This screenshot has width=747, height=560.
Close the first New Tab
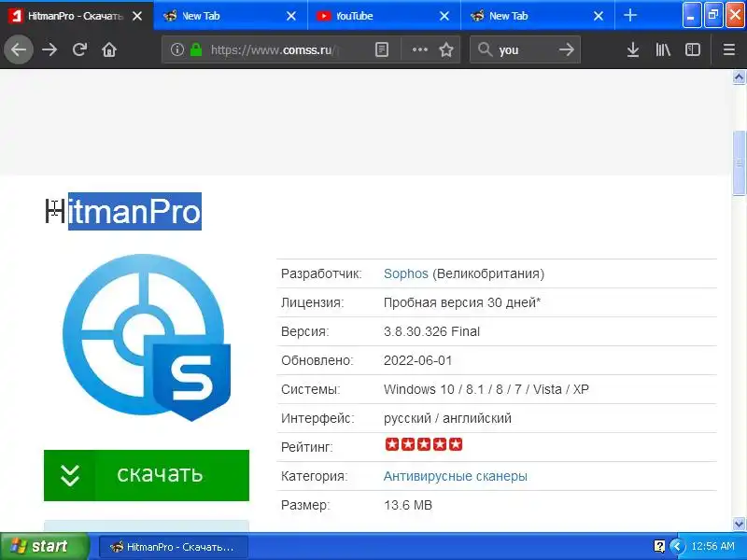[291, 16]
